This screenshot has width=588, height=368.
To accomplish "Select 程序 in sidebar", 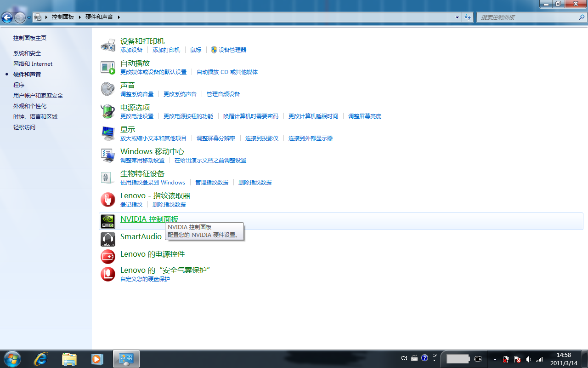I will (19, 85).
